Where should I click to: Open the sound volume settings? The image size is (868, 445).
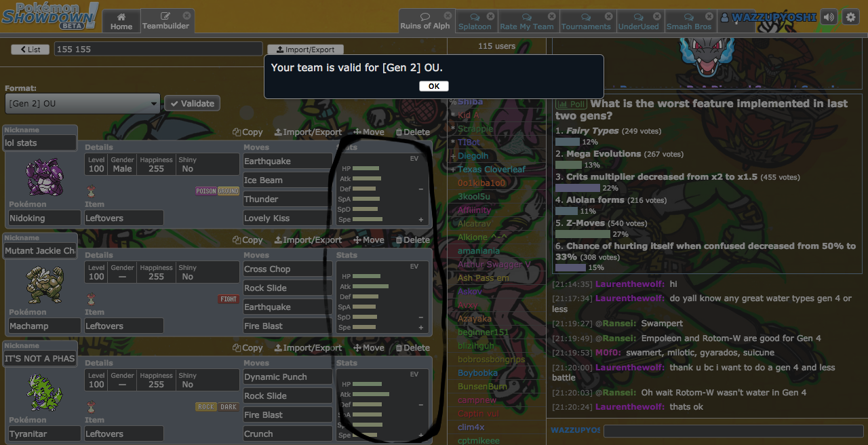tap(829, 17)
